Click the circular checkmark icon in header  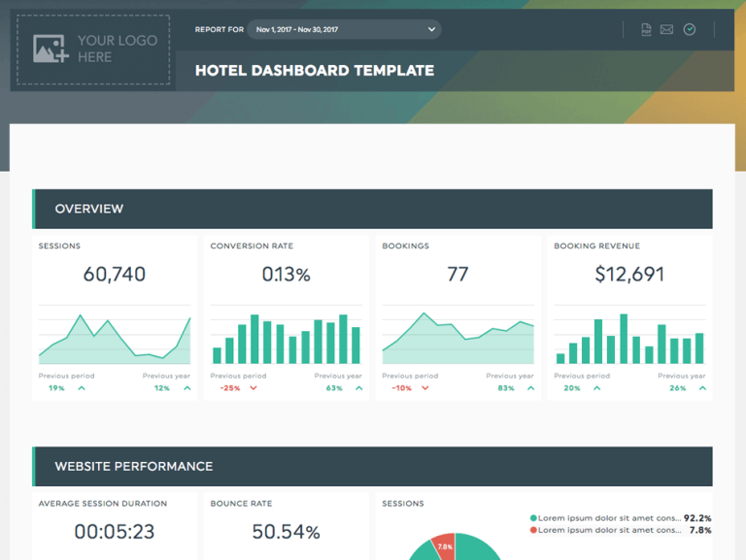point(690,30)
